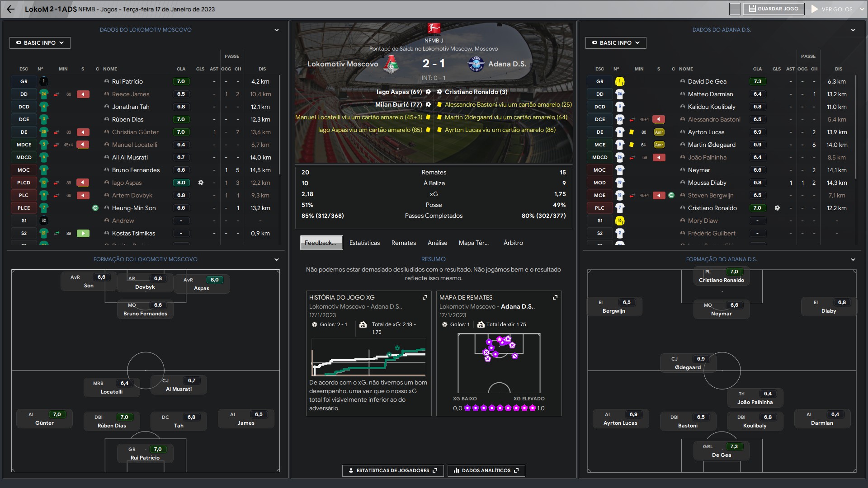Click Alessandro Bastoni's red substituted-off icon
This screenshot has height=488, width=868.
(659, 120)
